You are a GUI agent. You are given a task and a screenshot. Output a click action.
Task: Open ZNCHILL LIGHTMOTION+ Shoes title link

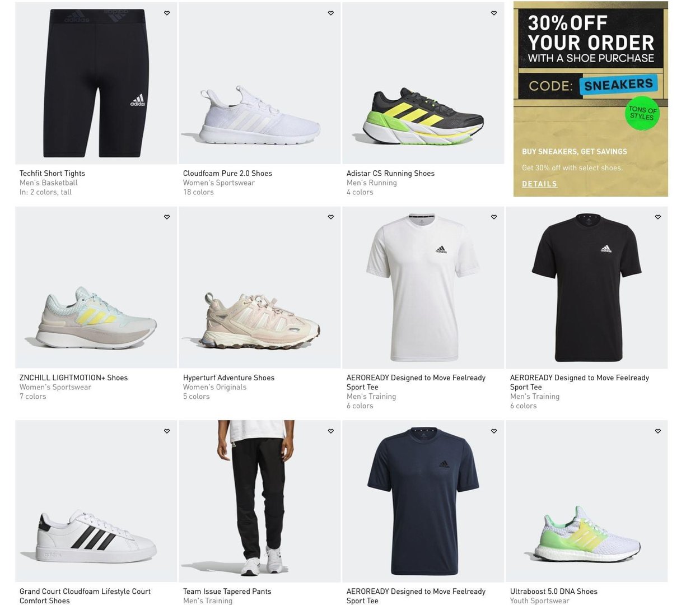point(73,378)
